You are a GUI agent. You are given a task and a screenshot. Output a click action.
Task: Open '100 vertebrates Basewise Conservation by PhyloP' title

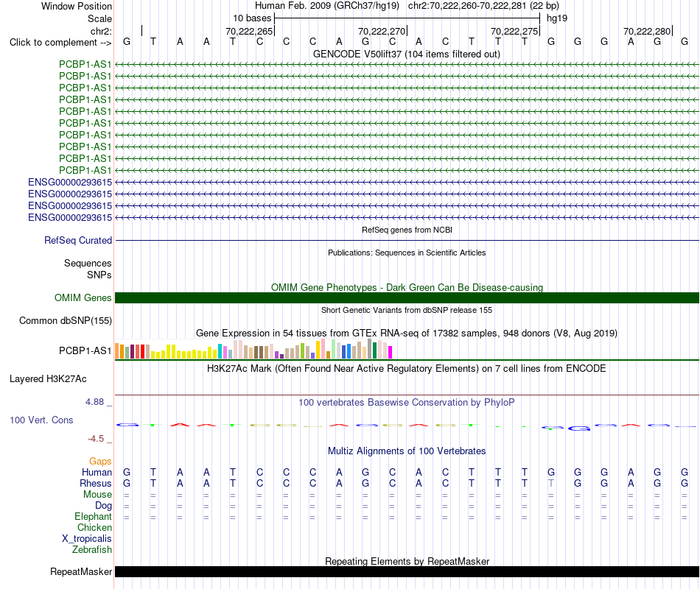[x=407, y=403]
